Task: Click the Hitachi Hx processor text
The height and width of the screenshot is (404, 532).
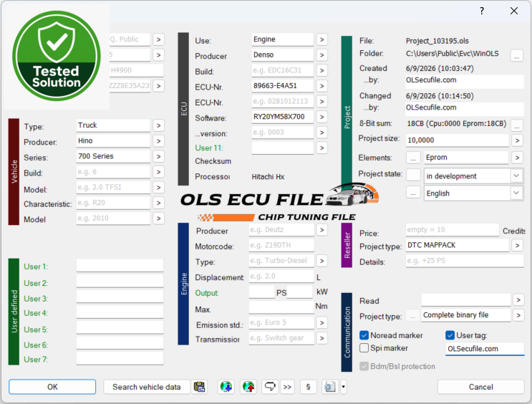Action: (x=268, y=177)
